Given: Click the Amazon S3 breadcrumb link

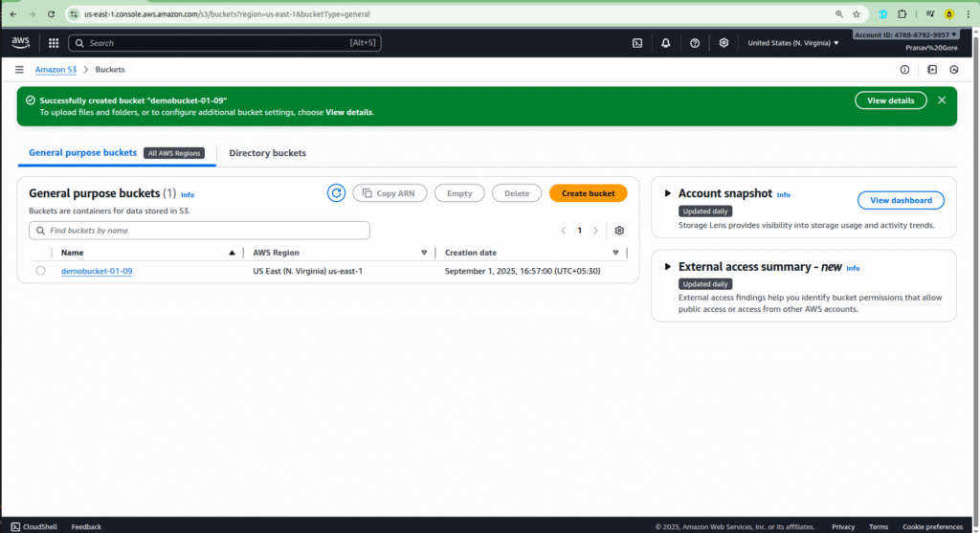Looking at the screenshot, I should pos(56,69).
